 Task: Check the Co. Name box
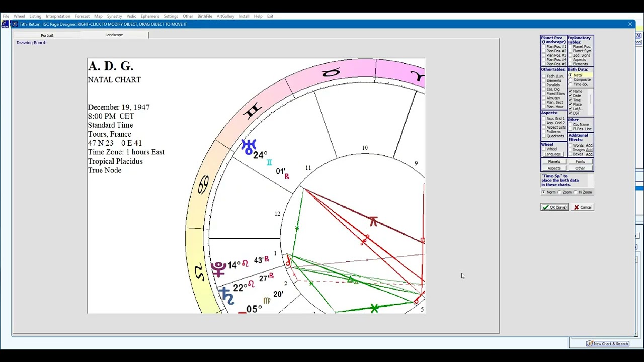[571, 125]
